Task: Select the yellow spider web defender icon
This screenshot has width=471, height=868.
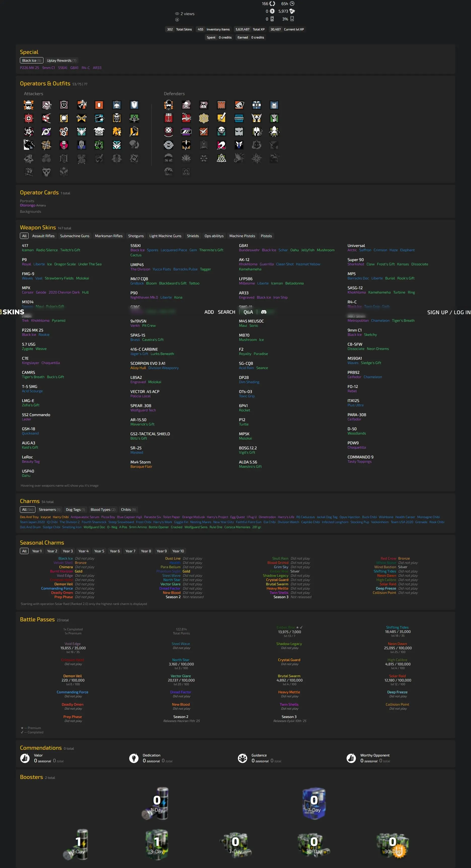Action: (x=204, y=118)
